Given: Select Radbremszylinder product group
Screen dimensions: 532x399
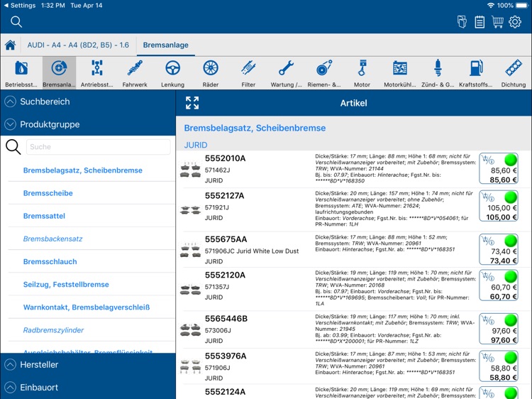Looking at the screenshot, I should coord(53,330).
